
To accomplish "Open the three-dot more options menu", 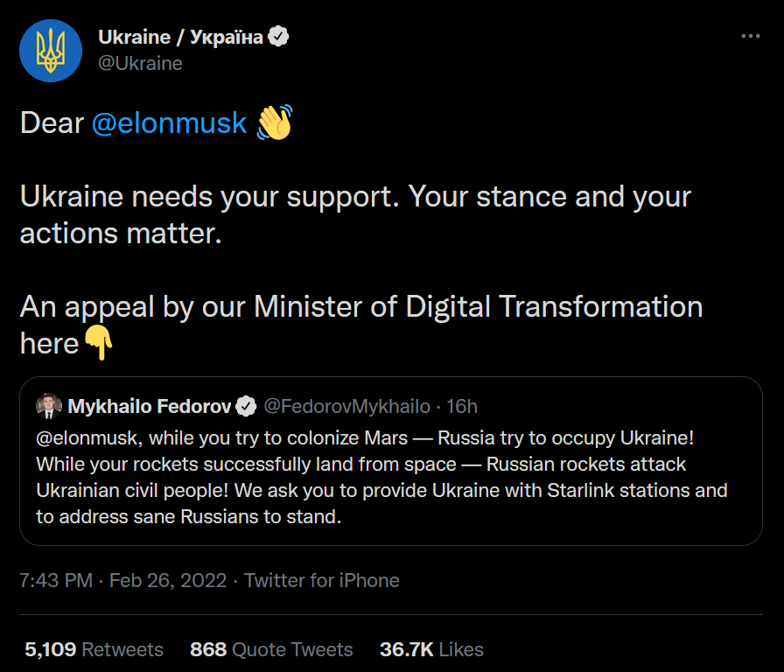I will pos(751,37).
